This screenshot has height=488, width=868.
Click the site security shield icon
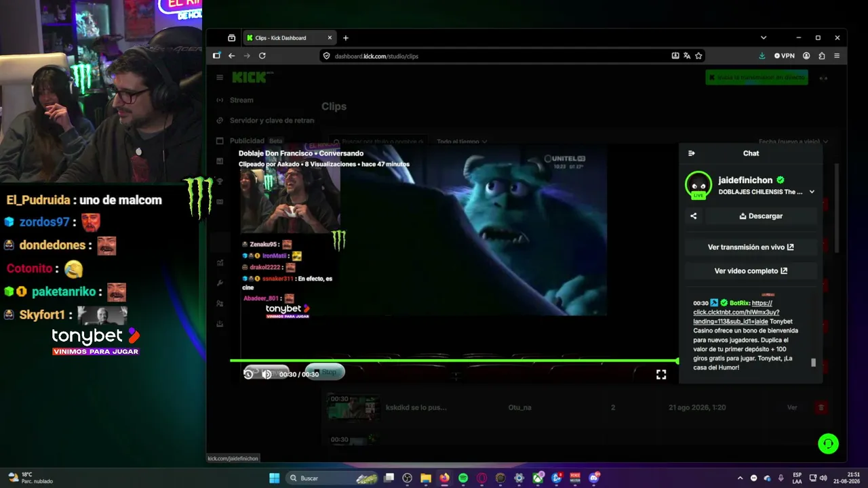(326, 56)
